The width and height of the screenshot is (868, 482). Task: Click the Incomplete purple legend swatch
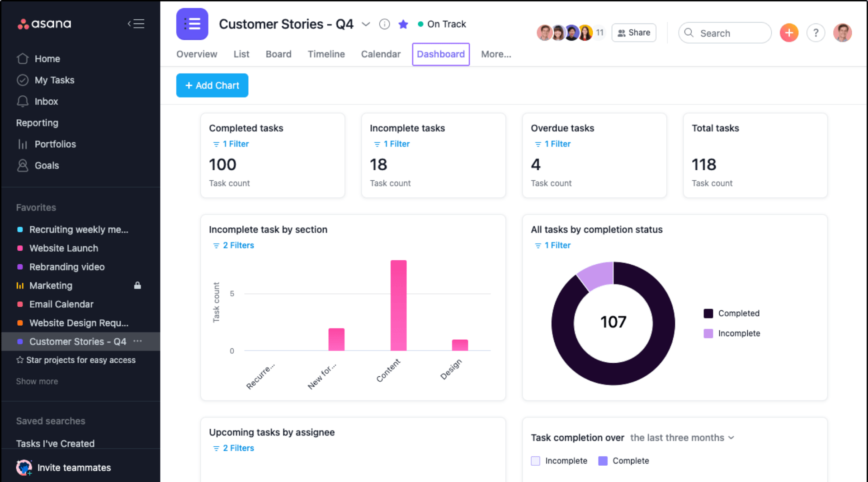click(708, 333)
